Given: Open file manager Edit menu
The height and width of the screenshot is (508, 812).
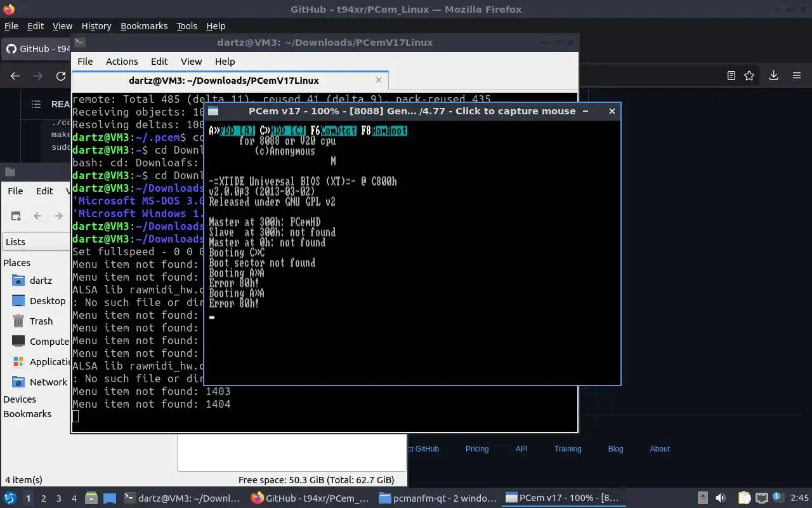Looking at the screenshot, I should point(44,190).
